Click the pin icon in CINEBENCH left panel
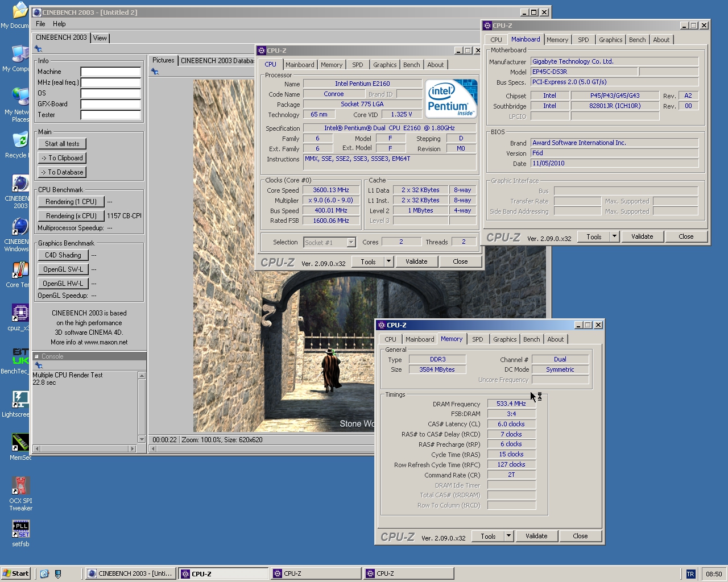Image resolution: width=728 pixels, height=582 pixels. pos(38,49)
